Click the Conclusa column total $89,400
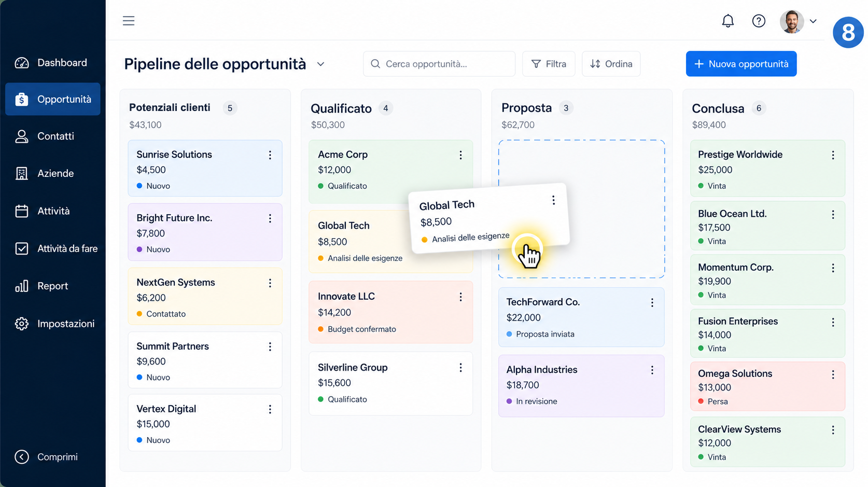 (x=709, y=125)
